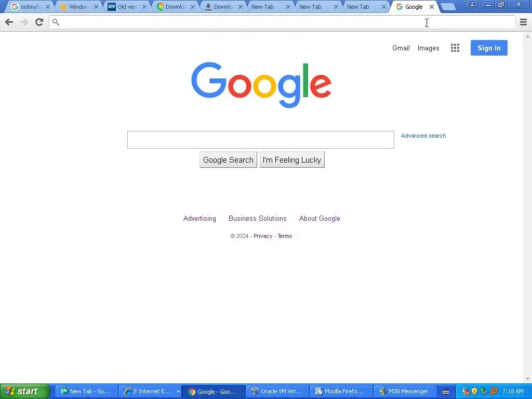Open the Terms link in footer

tap(285, 236)
